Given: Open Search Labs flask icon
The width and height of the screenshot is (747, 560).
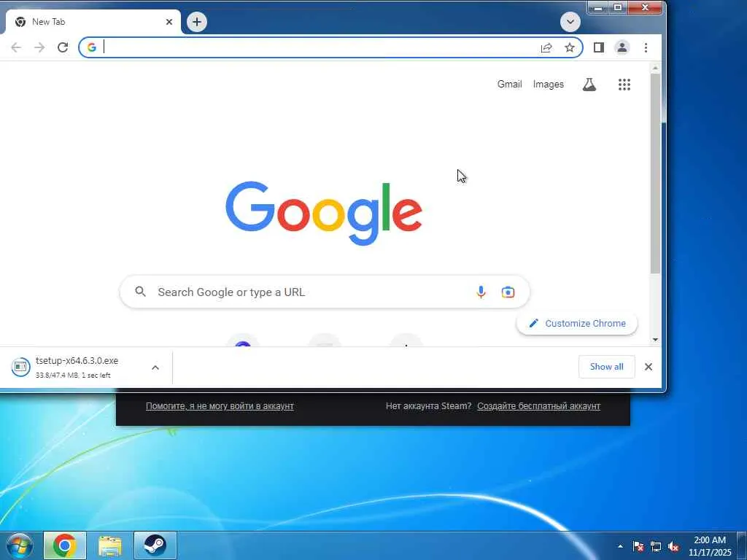Looking at the screenshot, I should coord(589,85).
